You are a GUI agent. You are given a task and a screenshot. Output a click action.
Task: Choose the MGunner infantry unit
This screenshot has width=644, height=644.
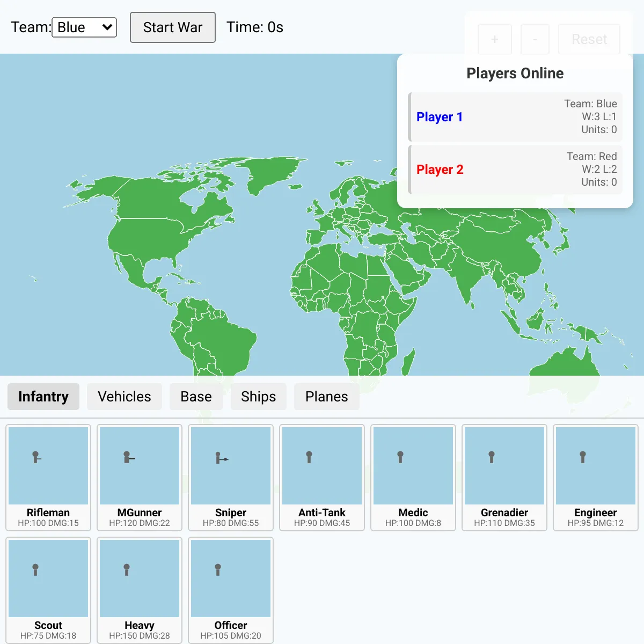[140, 478]
